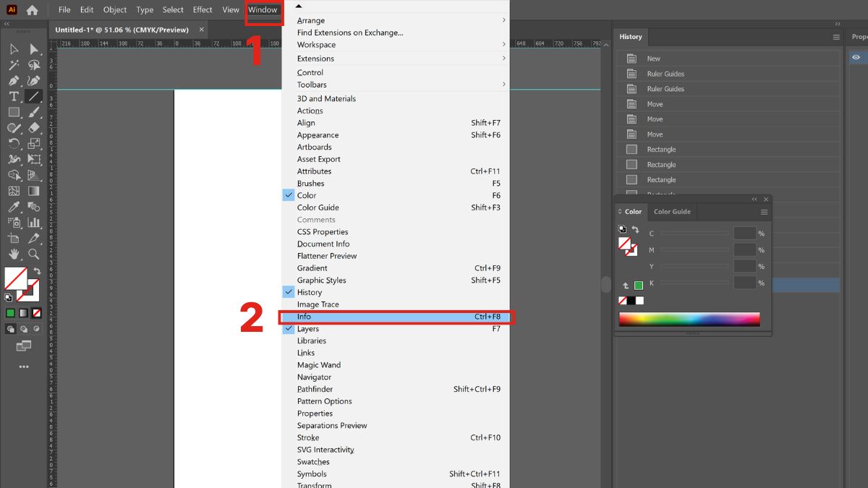The width and height of the screenshot is (868, 488).
Task: Select the Rectangle tool in the toolbar
Action: [14, 112]
